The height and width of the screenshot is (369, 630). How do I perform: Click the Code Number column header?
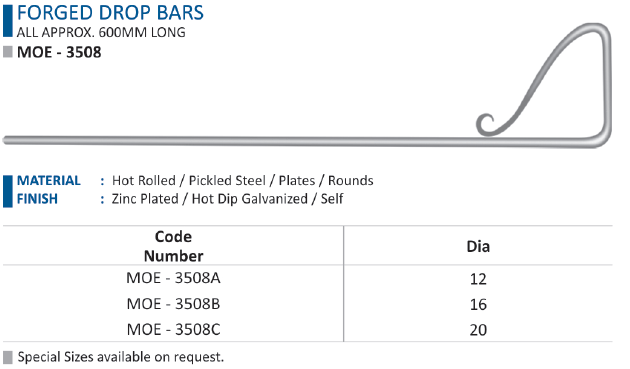(x=174, y=246)
